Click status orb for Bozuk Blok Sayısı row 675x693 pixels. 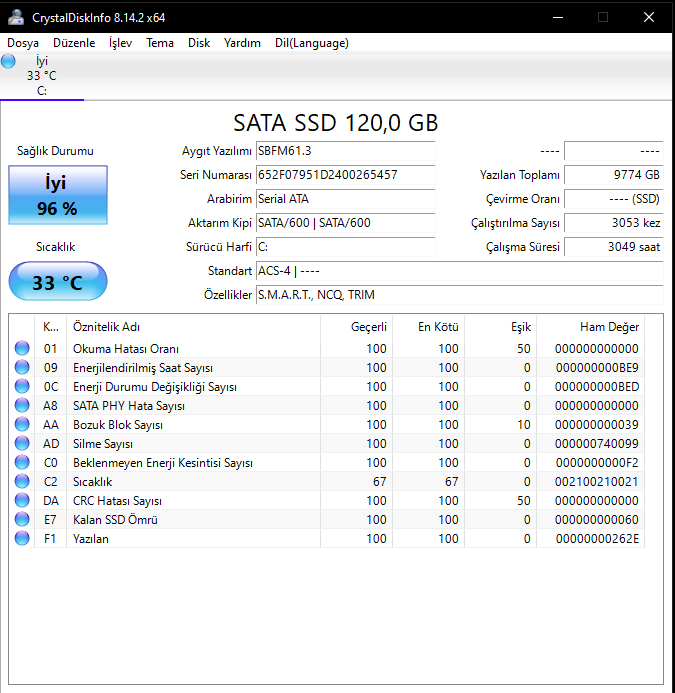tap(22, 424)
